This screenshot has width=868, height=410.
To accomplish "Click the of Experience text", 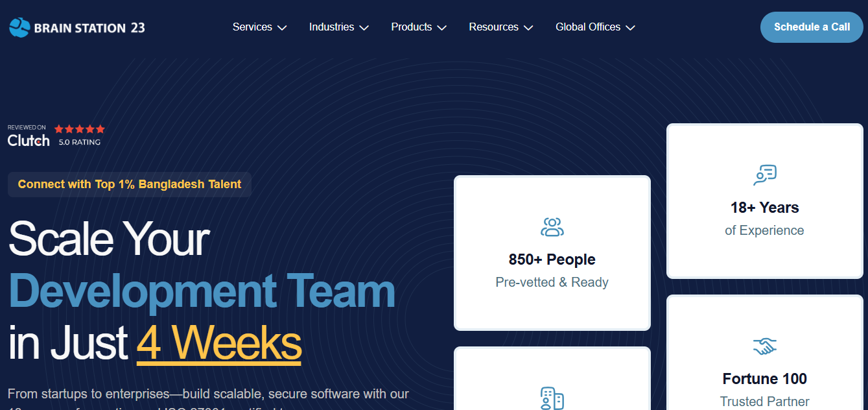I will point(765,230).
